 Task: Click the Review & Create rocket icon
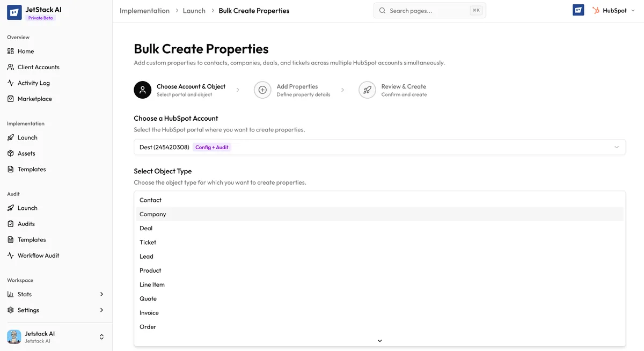pyautogui.click(x=367, y=90)
